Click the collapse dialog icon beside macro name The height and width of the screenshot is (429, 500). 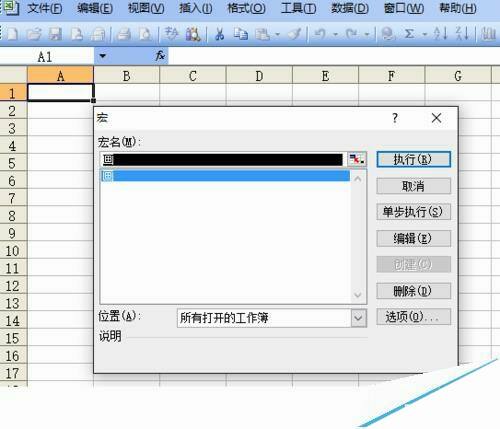point(357,160)
